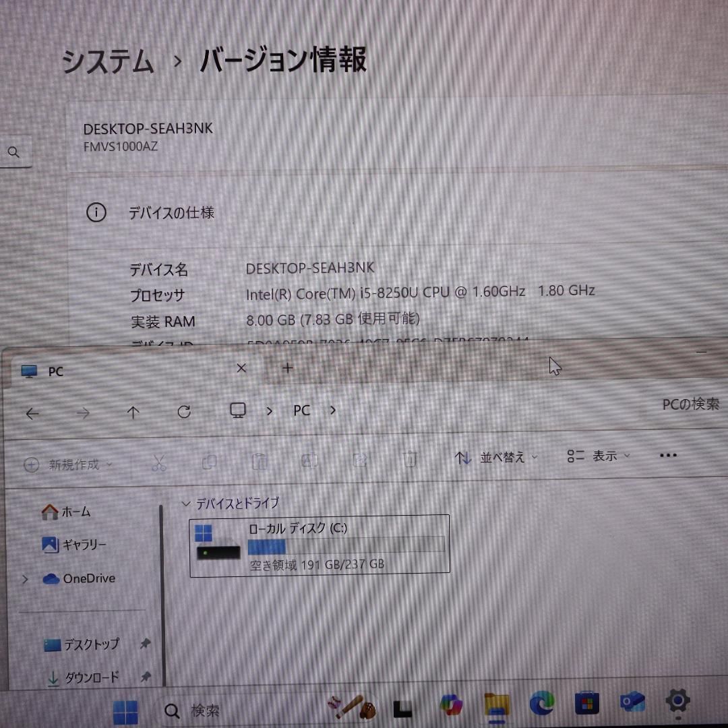Refresh the PC folder view
This screenshot has height=728, width=728.
click(184, 412)
